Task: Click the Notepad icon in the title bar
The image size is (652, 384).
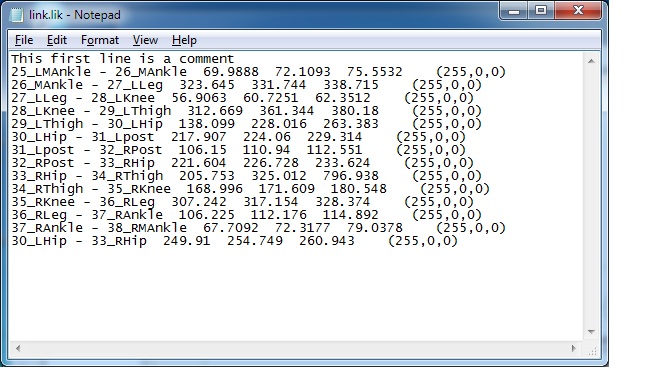Action: pyautogui.click(x=17, y=15)
